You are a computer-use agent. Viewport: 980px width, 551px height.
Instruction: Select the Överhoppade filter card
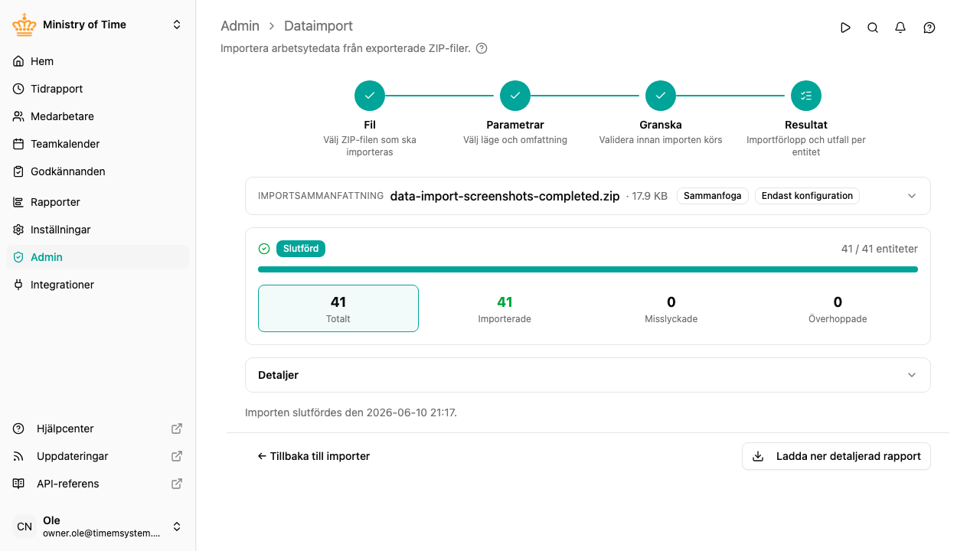[838, 308]
